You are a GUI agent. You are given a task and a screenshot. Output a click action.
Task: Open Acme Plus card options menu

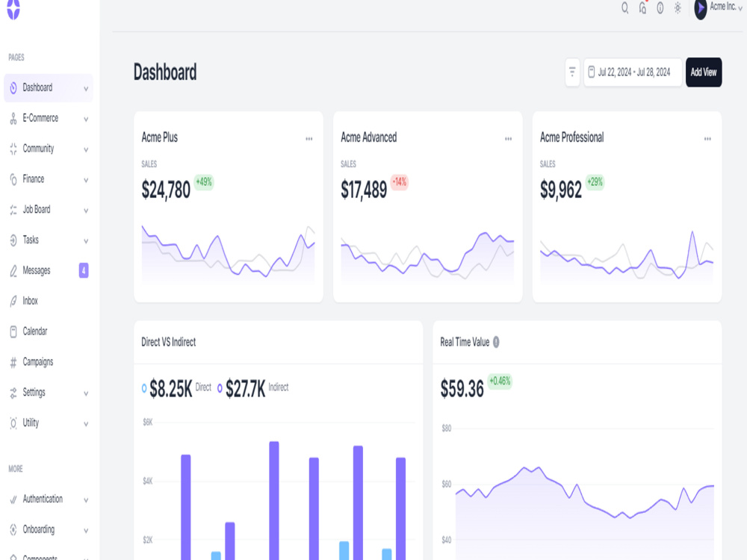coord(309,139)
